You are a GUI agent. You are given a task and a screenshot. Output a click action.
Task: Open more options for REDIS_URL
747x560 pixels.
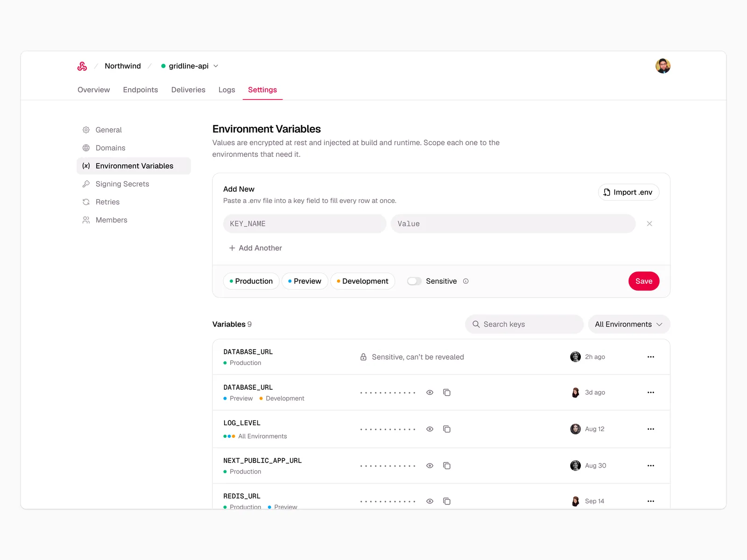651,501
